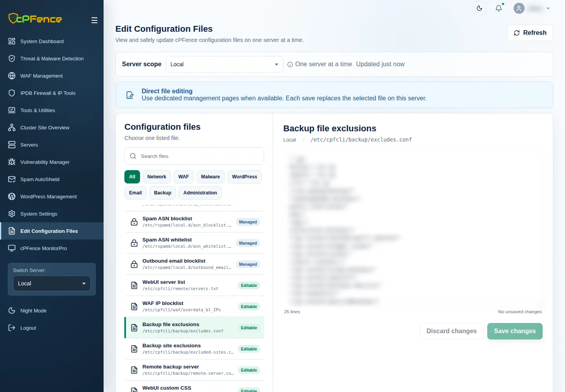The width and height of the screenshot is (565, 392).
Task: Click the Servers stack icon
Action: [12, 145]
